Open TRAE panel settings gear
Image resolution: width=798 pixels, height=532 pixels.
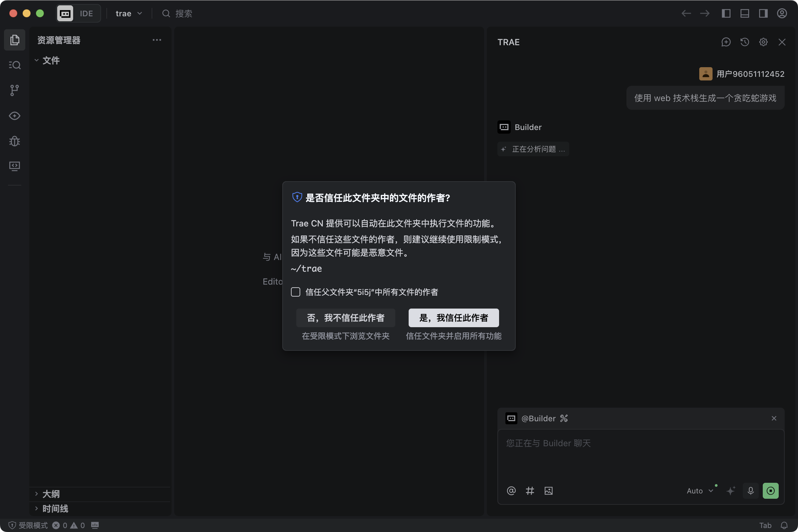(763, 42)
